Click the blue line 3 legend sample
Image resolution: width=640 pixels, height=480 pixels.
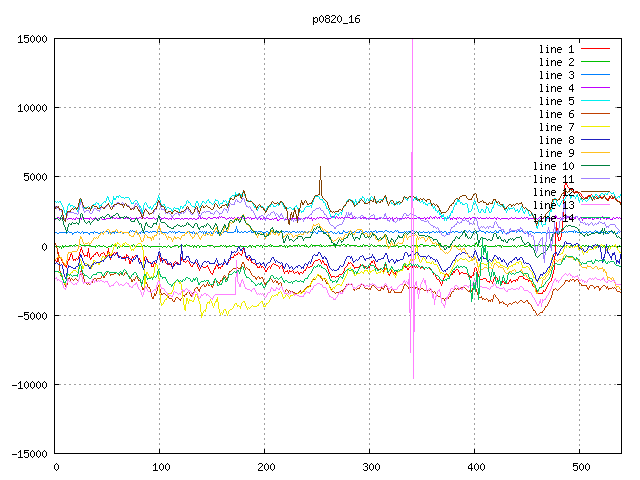(x=595, y=75)
